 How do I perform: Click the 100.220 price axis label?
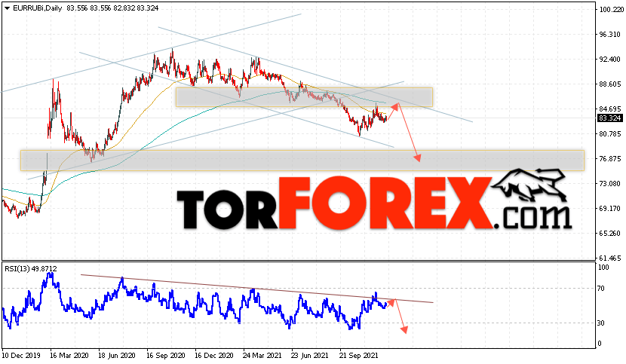point(610,10)
